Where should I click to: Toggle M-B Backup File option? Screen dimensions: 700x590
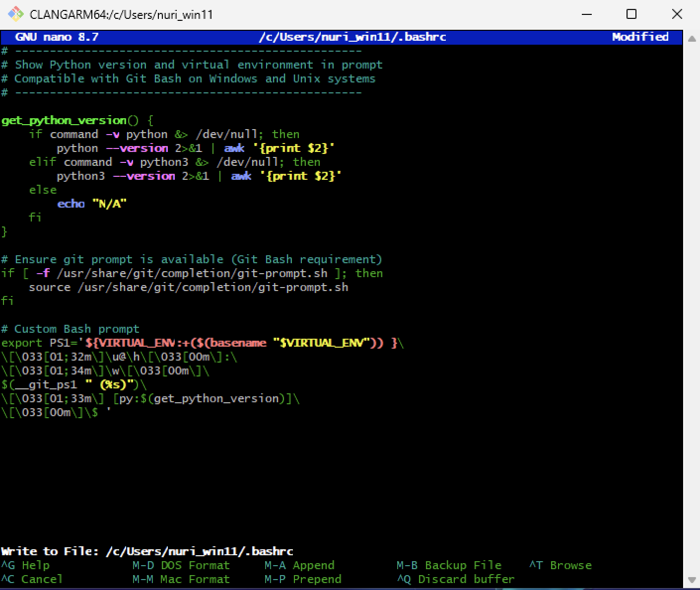pos(449,565)
